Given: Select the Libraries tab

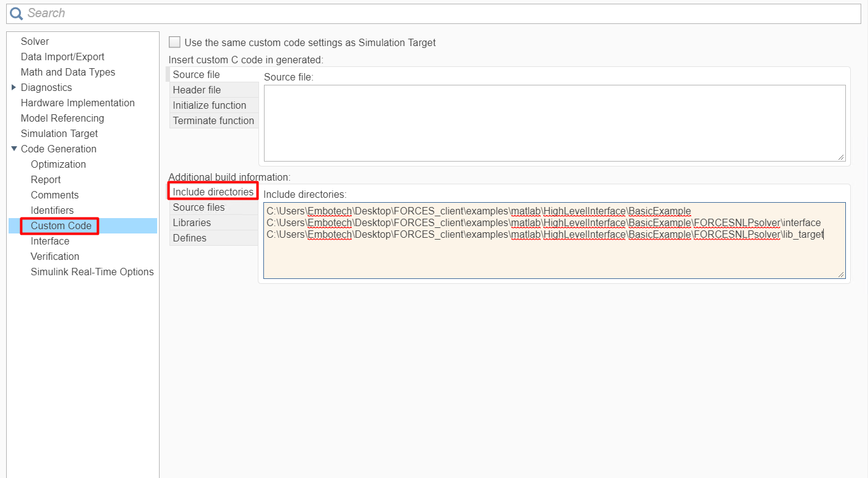Looking at the screenshot, I should pos(192,222).
